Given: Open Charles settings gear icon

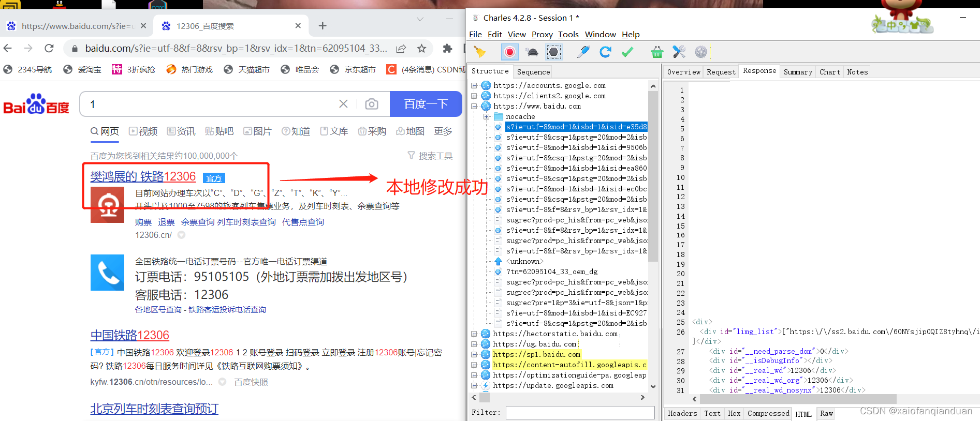Looking at the screenshot, I should point(701,52).
